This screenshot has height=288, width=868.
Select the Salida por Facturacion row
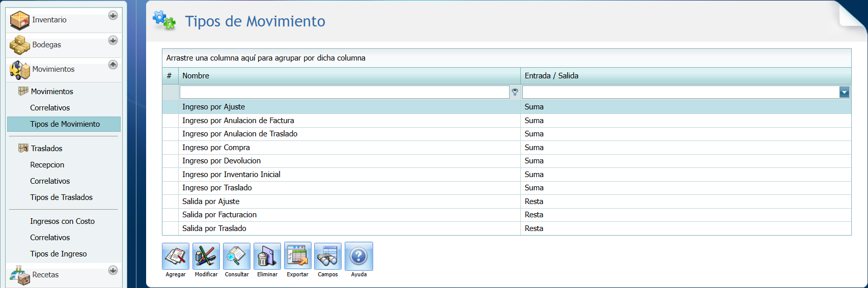[x=219, y=215]
